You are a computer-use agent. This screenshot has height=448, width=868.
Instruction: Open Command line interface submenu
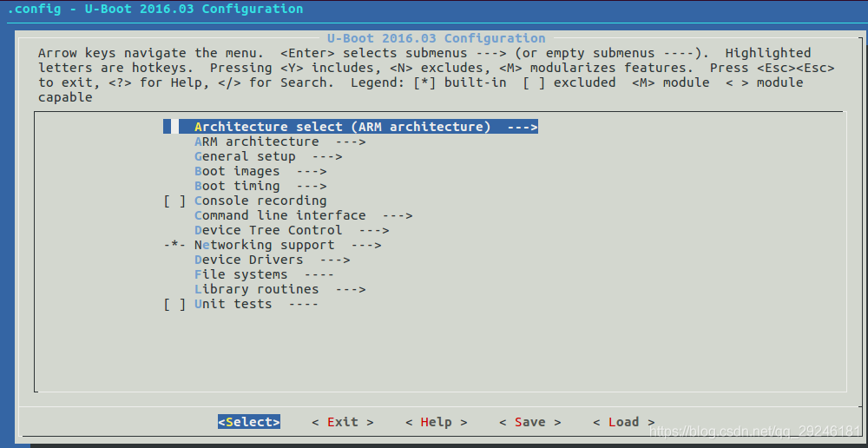point(303,215)
